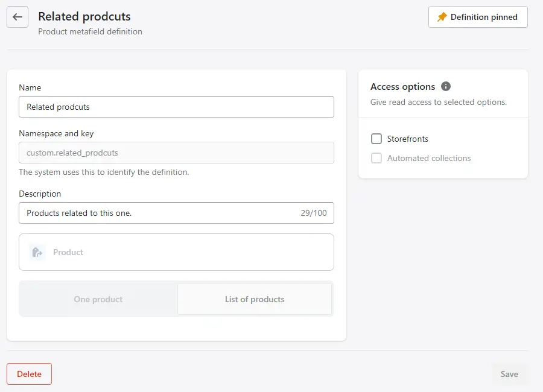Click the One product segment label
This screenshot has height=392, width=543.
98,299
